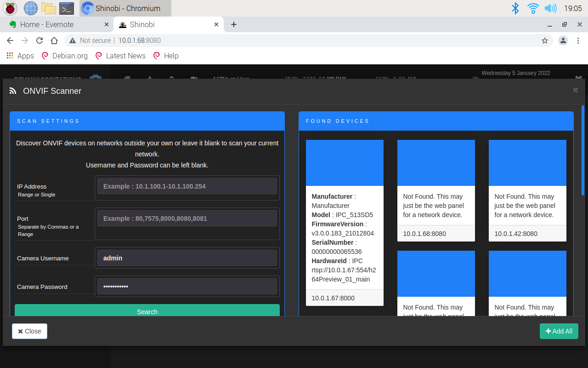Click the Add All button

(559, 331)
